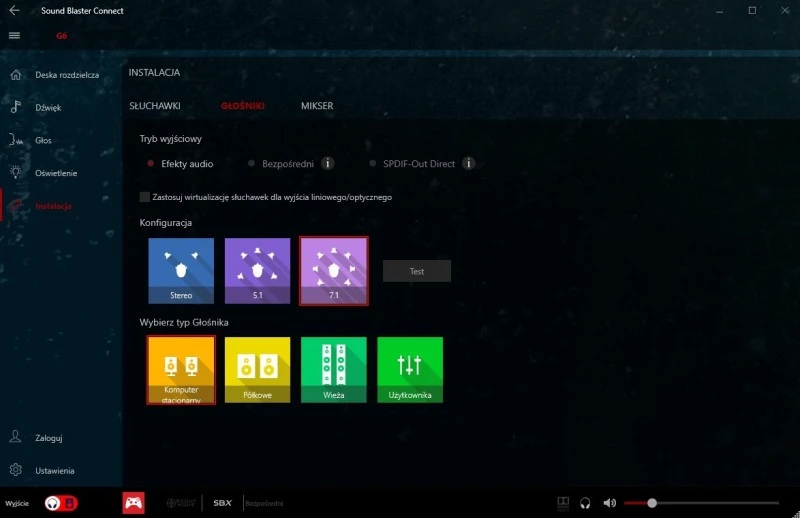The image size is (800, 518).
Task: Click Zaloguj to sign in
Action: click(x=49, y=437)
